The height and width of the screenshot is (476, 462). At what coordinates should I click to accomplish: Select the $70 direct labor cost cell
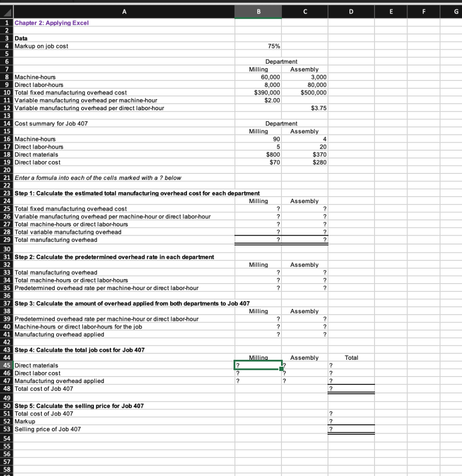pos(258,162)
